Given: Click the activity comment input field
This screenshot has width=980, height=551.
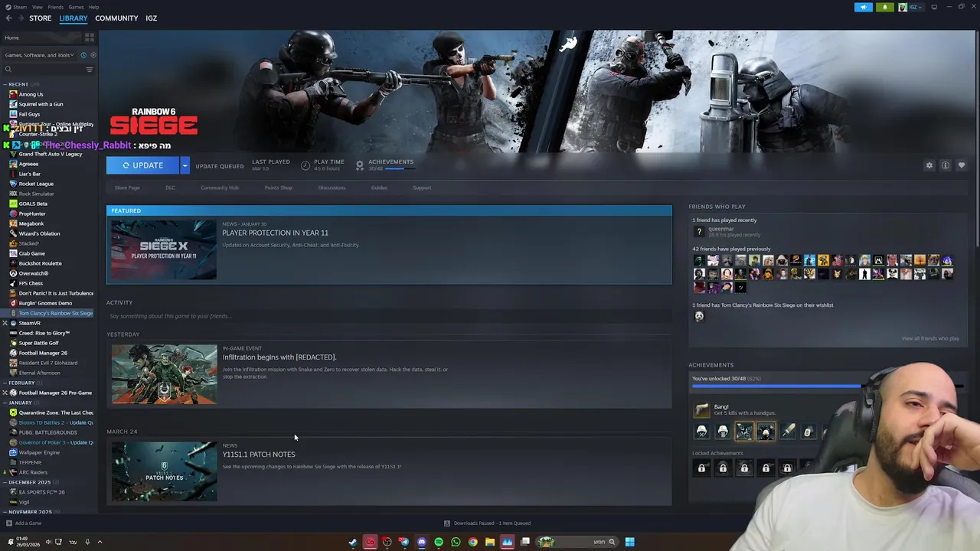Looking at the screenshot, I should point(389,316).
